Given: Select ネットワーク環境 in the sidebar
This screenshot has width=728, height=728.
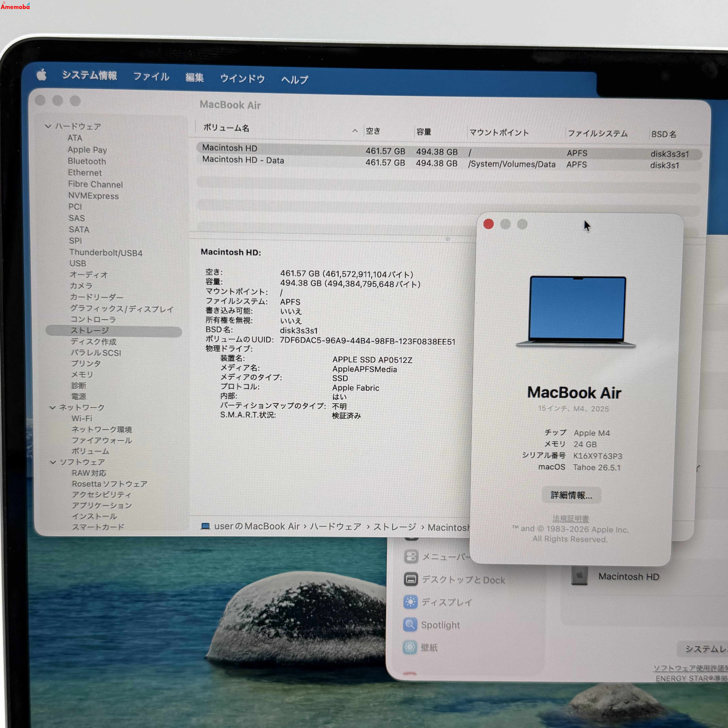Looking at the screenshot, I should coord(102,430).
